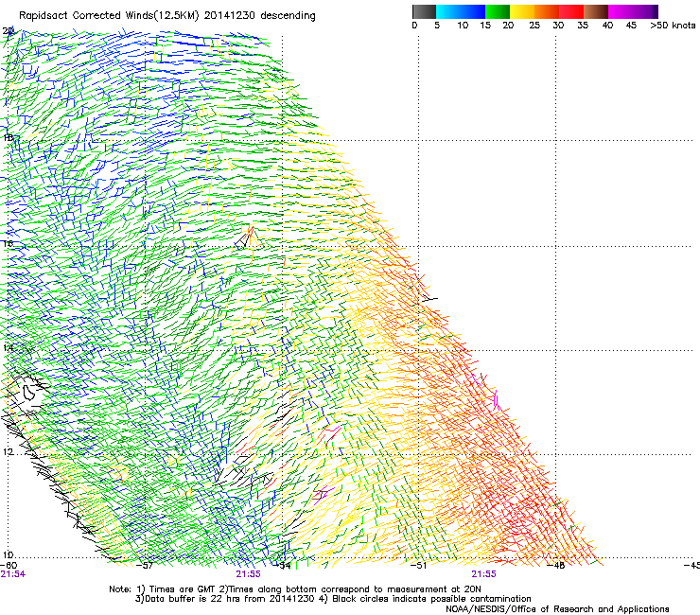700x615 pixels.
Task: Click the 'NOAA/NESDIS/Office of Research and Applications' credit
Action: tap(557, 609)
